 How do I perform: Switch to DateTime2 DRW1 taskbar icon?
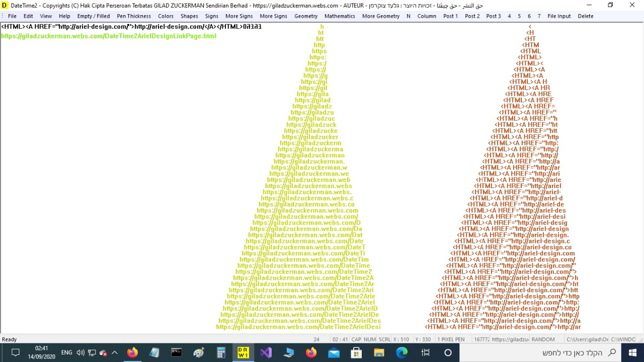click(243, 352)
